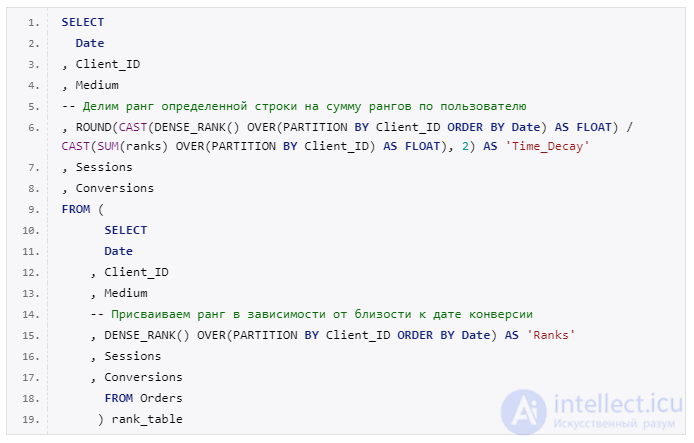
Task: Click line number 19 in the gutter
Action: pos(31,420)
